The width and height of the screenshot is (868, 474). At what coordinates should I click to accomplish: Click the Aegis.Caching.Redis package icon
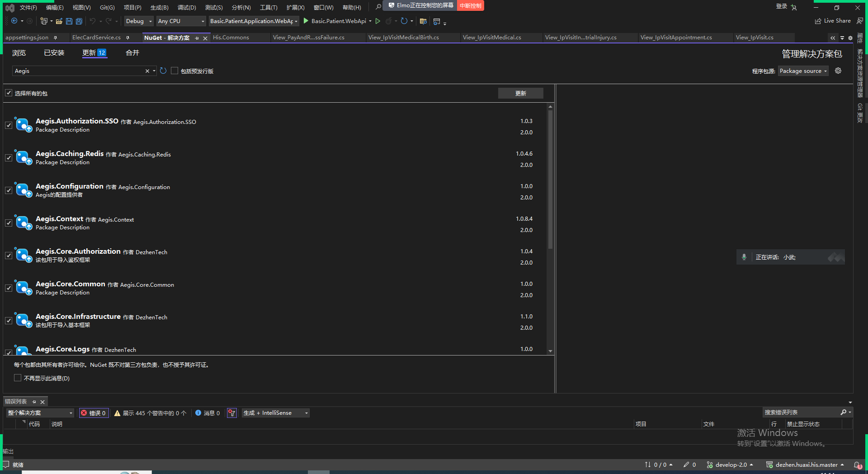23,157
